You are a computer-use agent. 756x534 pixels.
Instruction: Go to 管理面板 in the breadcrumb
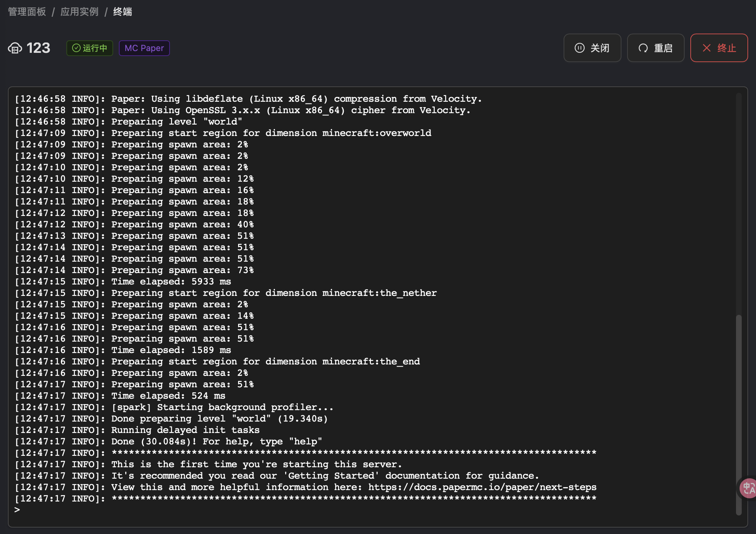coord(27,12)
